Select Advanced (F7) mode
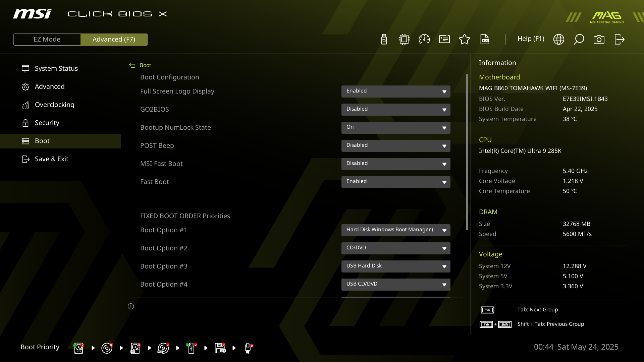 (x=114, y=39)
